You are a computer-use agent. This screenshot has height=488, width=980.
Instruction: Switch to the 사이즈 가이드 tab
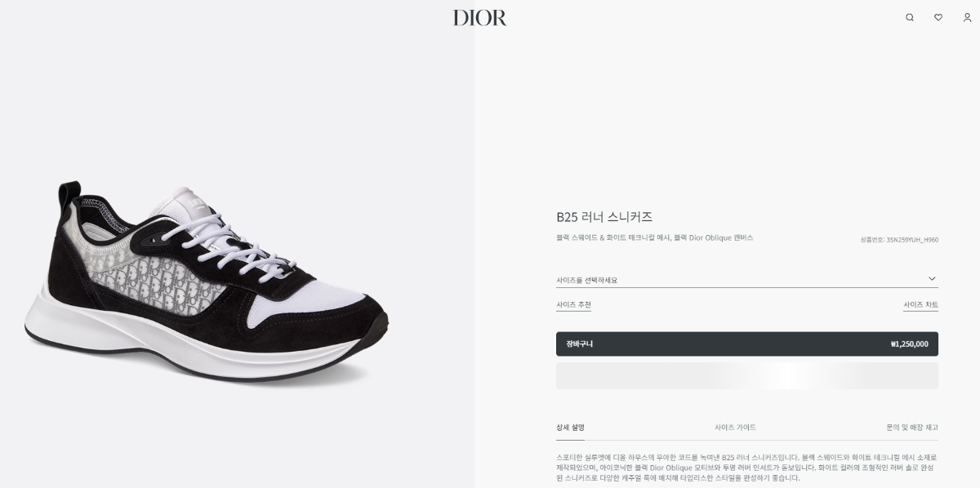coord(735,427)
